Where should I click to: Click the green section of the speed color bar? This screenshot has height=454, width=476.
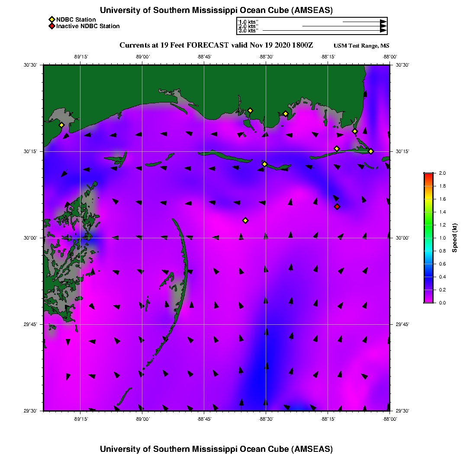[x=428, y=225]
